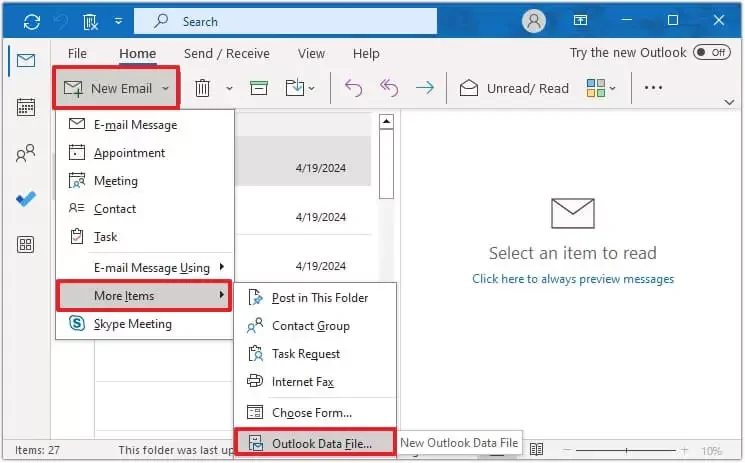Open the Help ribbon tab
This screenshot has height=463, width=745.
coord(366,54)
